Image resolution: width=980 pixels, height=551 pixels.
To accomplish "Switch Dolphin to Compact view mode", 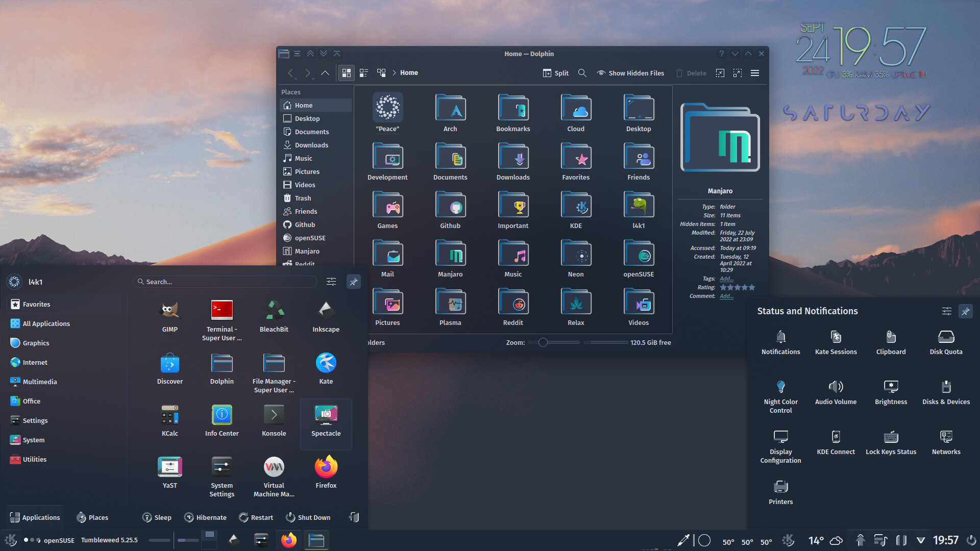I will [x=364, y=73].
